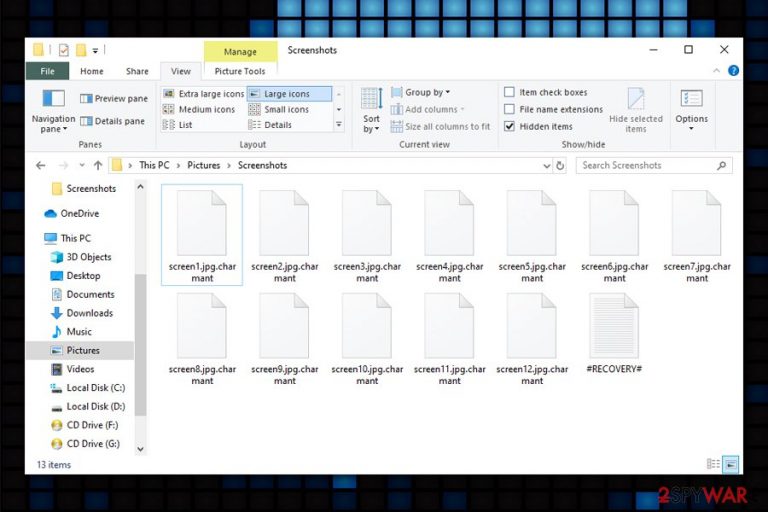Click the Manage contextual tab
Image resolution: width=768 pixels, height=512 pixels.
click(x=240, y=51)
